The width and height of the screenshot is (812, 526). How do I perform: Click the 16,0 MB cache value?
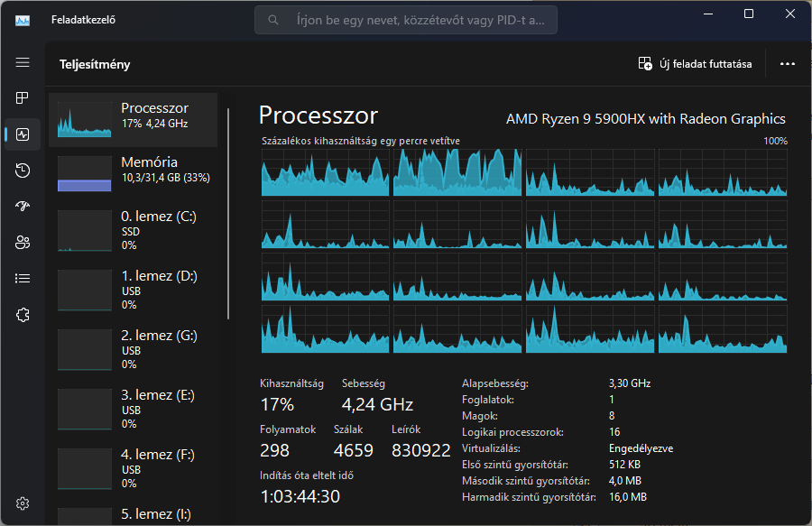[628, 497]
